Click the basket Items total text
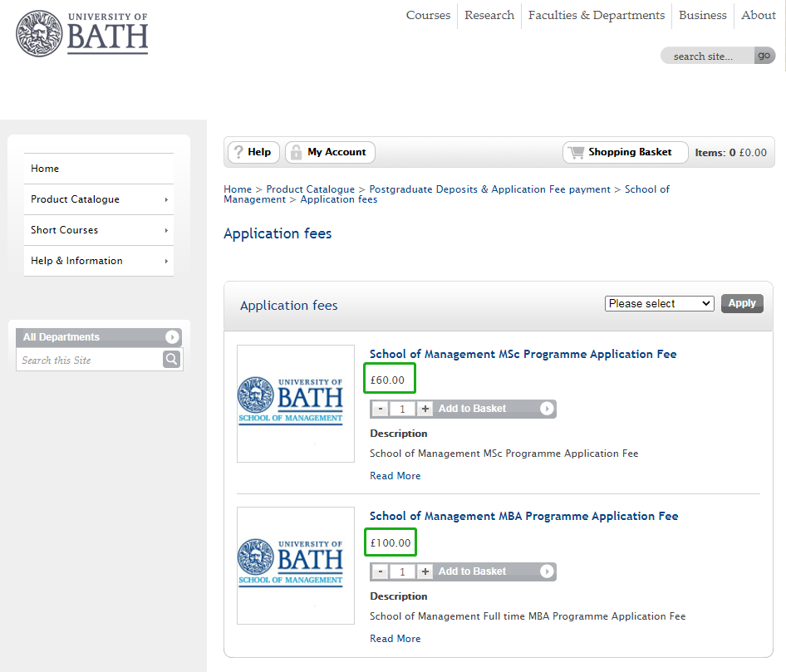 pos(730,152)
